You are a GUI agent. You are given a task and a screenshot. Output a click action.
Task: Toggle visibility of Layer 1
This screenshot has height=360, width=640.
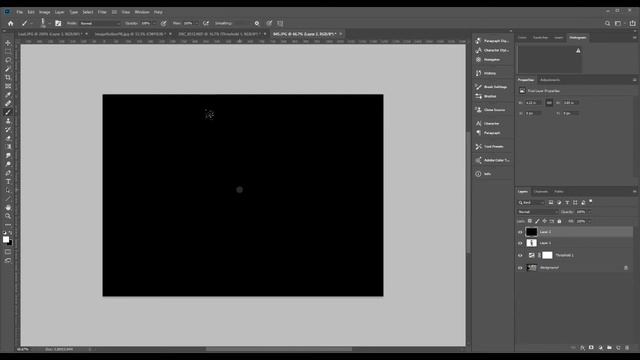520,243
